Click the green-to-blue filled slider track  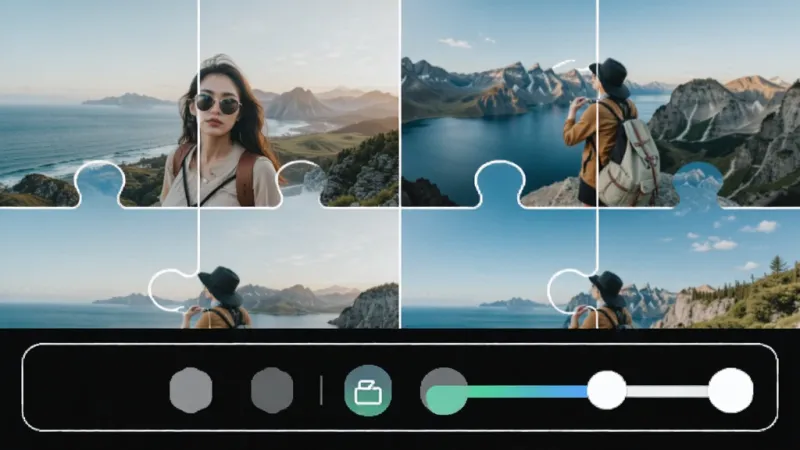click(x=527, y=392)
